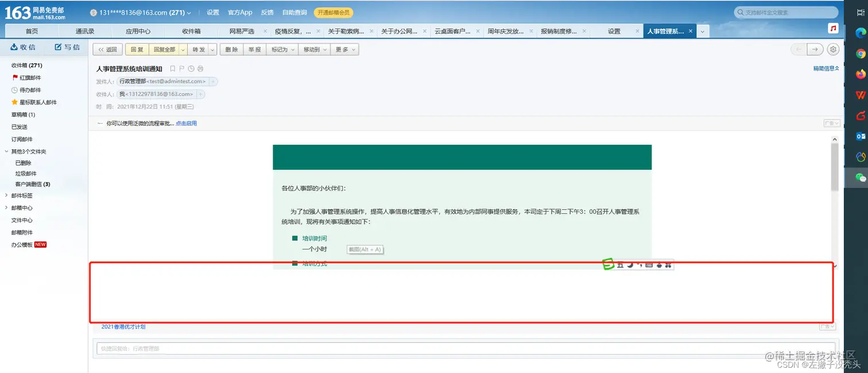Viewport: 868px width, 373px height.
Task: Click the forward navigation arrow icon
Action: [x=815, y=49]
